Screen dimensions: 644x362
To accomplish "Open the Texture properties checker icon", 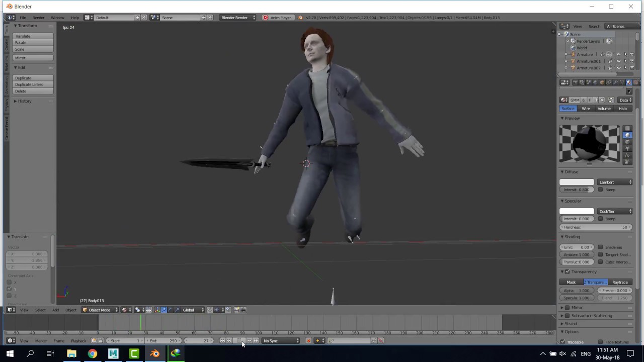I will tap(635, 82).
